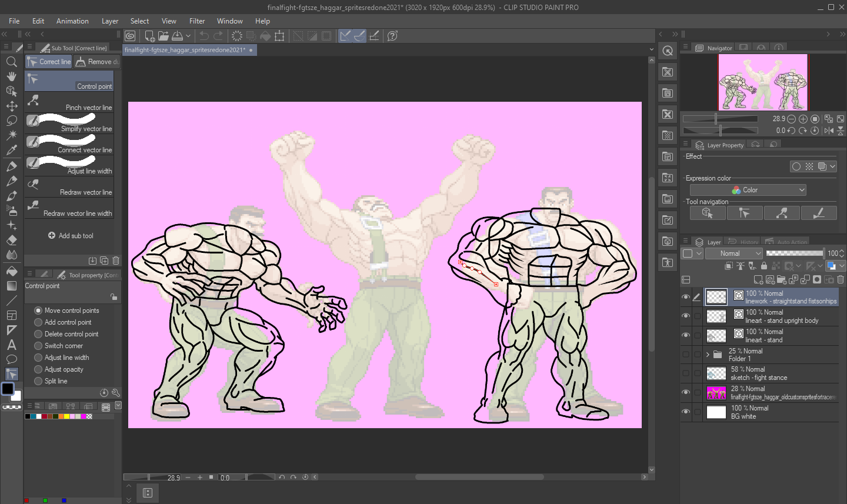Click the layer opacity slider
The image size is (847, 504).
click(795, 253)
